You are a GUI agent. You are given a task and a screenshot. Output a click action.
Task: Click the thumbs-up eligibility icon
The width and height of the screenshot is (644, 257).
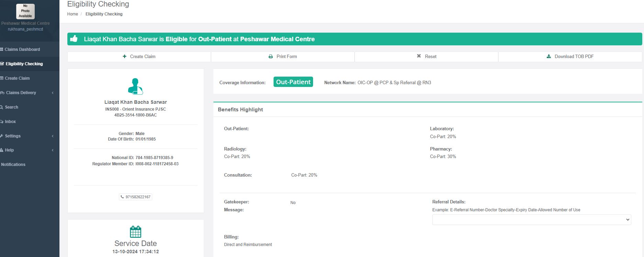point(74,39)
